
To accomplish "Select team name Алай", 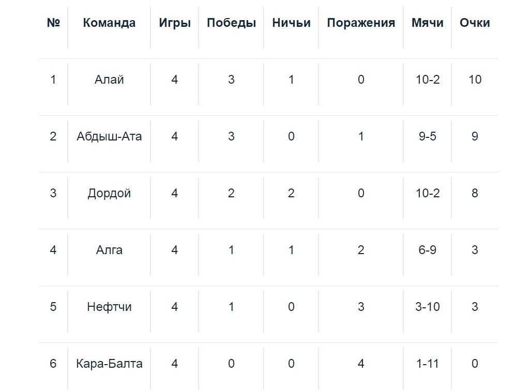I will [x=109, y=80].
